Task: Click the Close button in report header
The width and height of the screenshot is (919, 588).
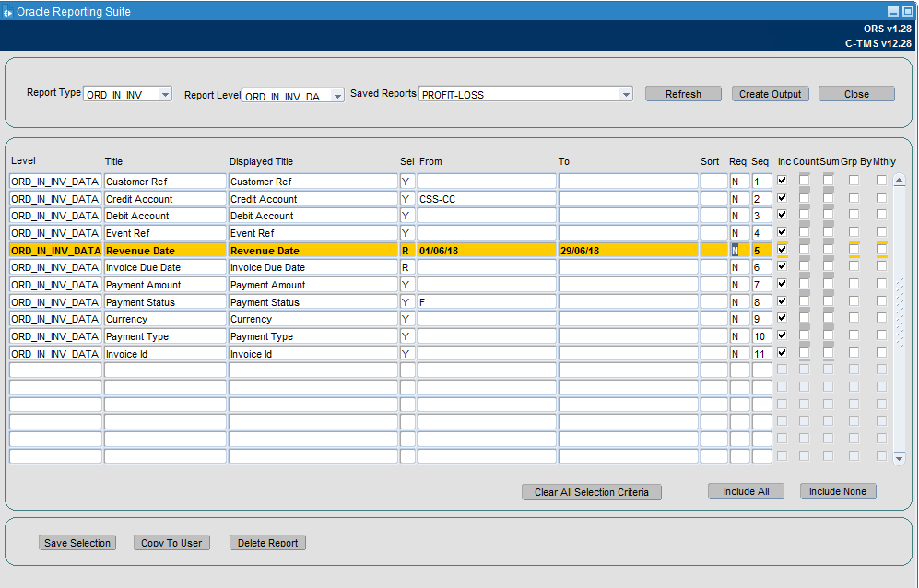Action: coord(856,94)
